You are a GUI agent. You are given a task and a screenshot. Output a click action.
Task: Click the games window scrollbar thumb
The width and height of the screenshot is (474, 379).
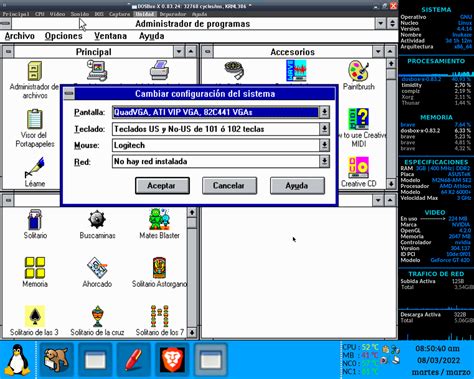click(192, 223)
